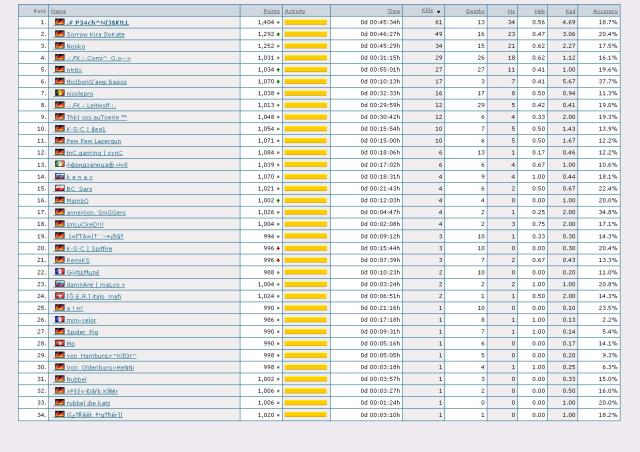The height and width of the screenshot is (452, 640).
Task: Sort by the Time column header
Action: pos(393,10)
